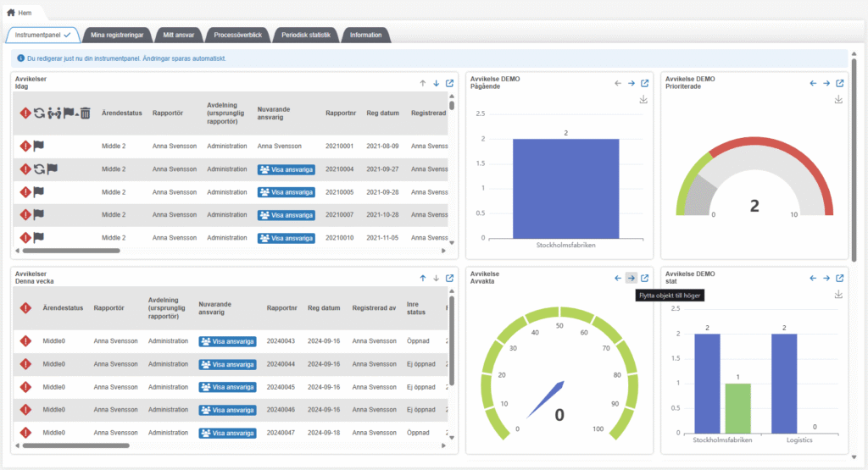The width and height of the screenshot is (868, 470).
Task: Click the trash icon in Idag table header
Action: tap(85, 113)
